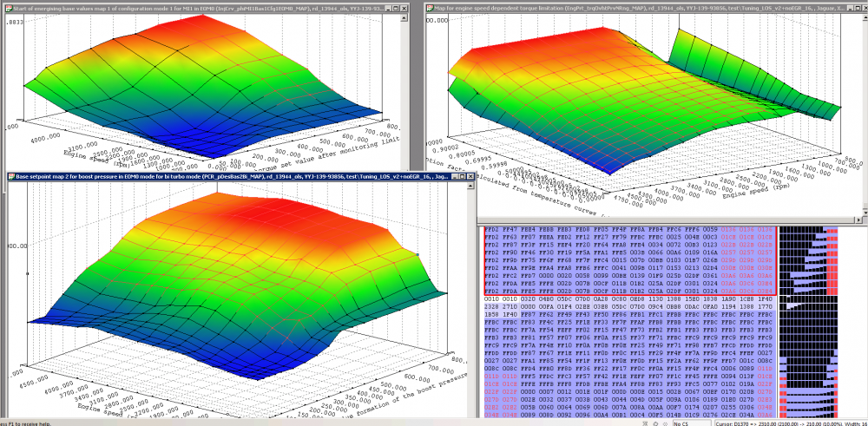Close the boost pressure setpoint map window

click(x=471, y=176)
